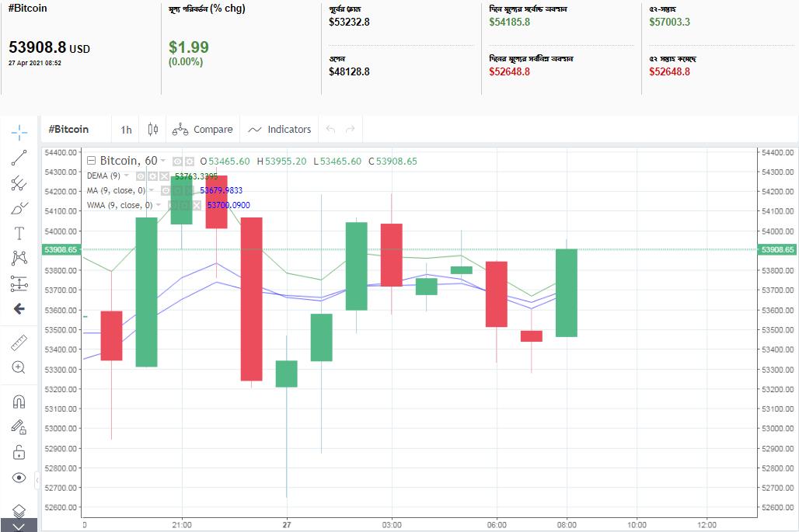
Task: Select the ruler measure tool
Action: point(19,342)
